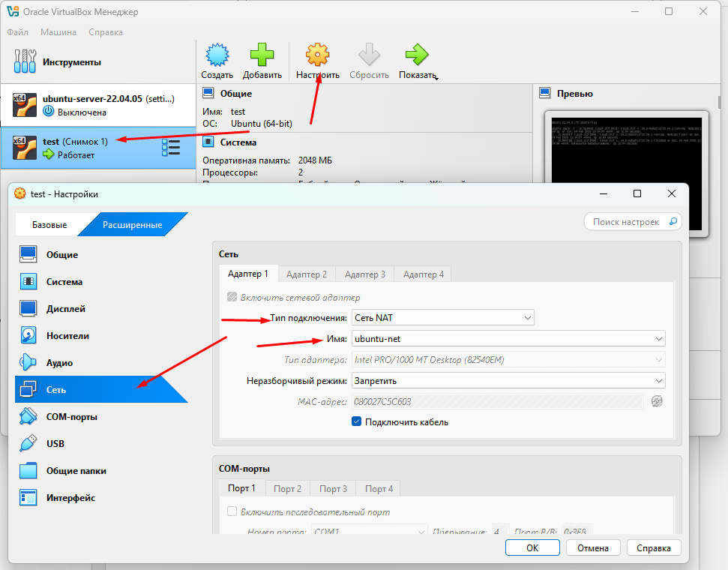Click the Дисплей screen icon in settings sidebar
728x570 pixels.
coord(28,308)
